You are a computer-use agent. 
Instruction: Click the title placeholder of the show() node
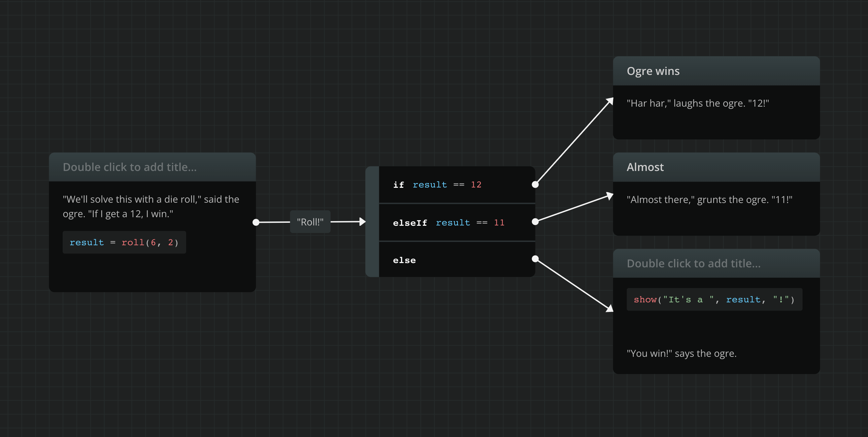coord(693,263)
